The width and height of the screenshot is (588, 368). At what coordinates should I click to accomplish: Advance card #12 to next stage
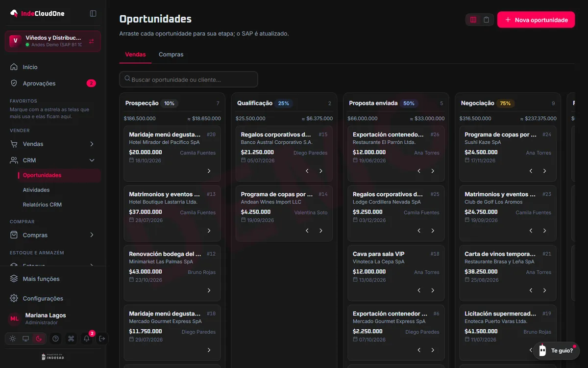click(x=209, y=290)
